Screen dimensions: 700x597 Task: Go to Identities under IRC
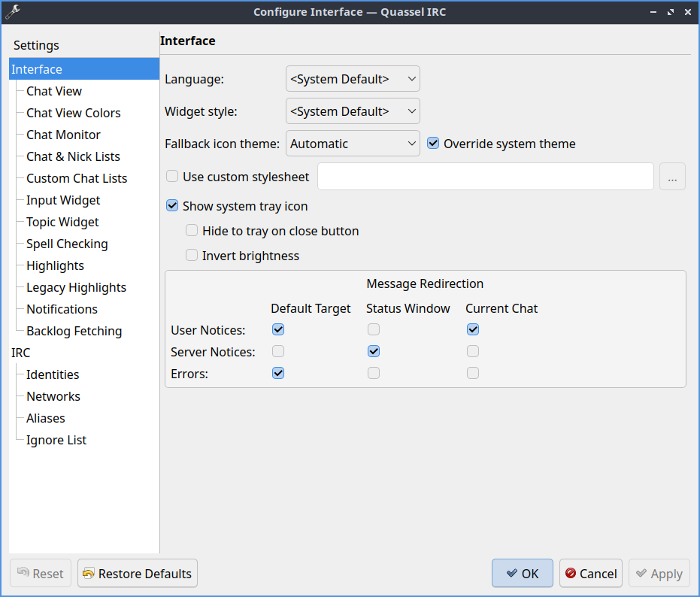[x=53, y=374]
